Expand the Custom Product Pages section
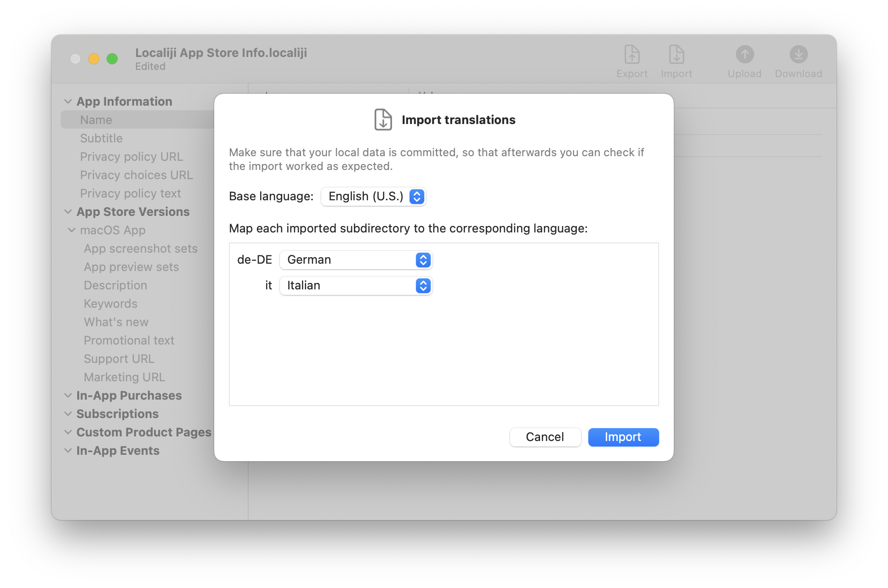The width and height of the screenshot is (888, 588). pyautogui.click(x=68, y=432)
